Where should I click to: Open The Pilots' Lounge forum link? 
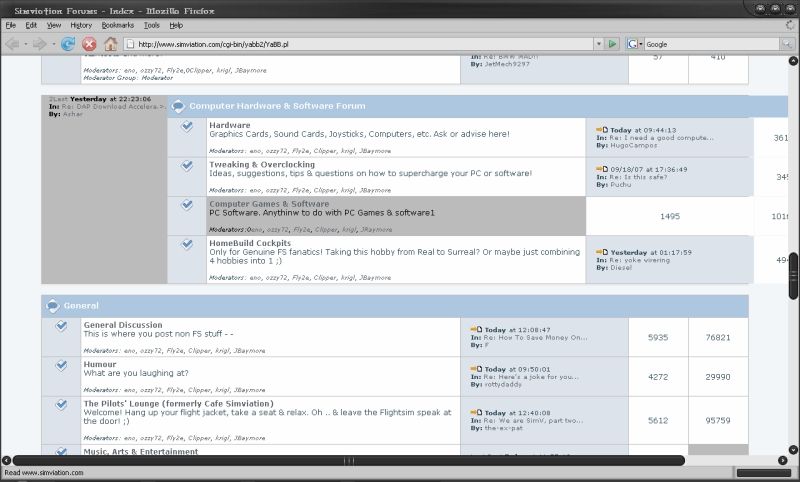pyautogui.click(x=178, y=404)
